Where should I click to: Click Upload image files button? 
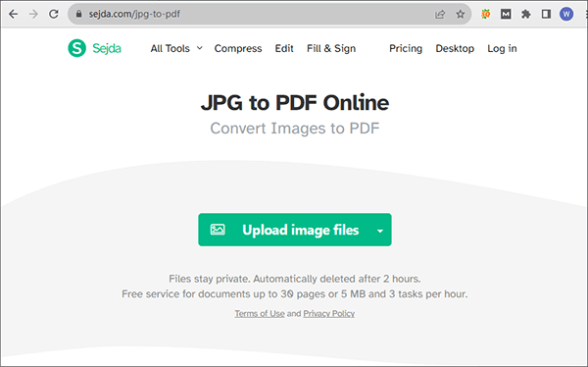(x=295, y=230)
